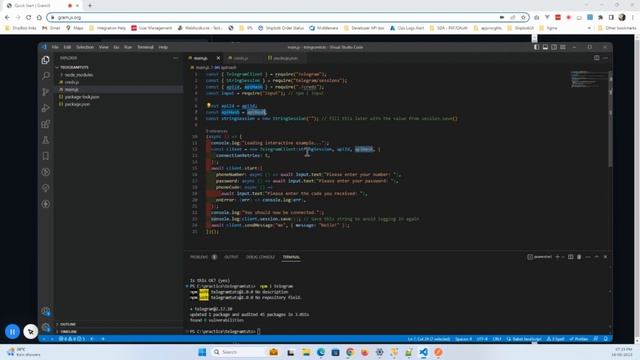Viewport: 640px width, 360px height.
Task: Click the Windows taskbar search box
Action: coord(237,352)
